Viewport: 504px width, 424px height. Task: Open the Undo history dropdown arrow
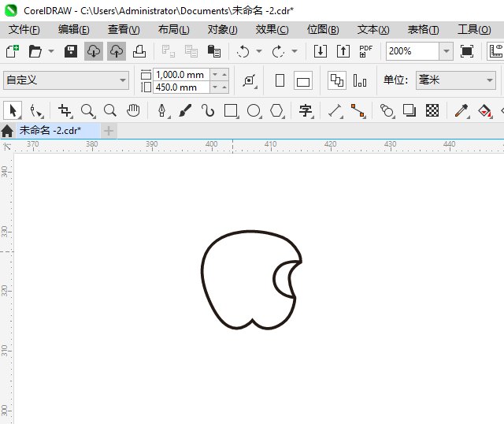coord(259,51)
